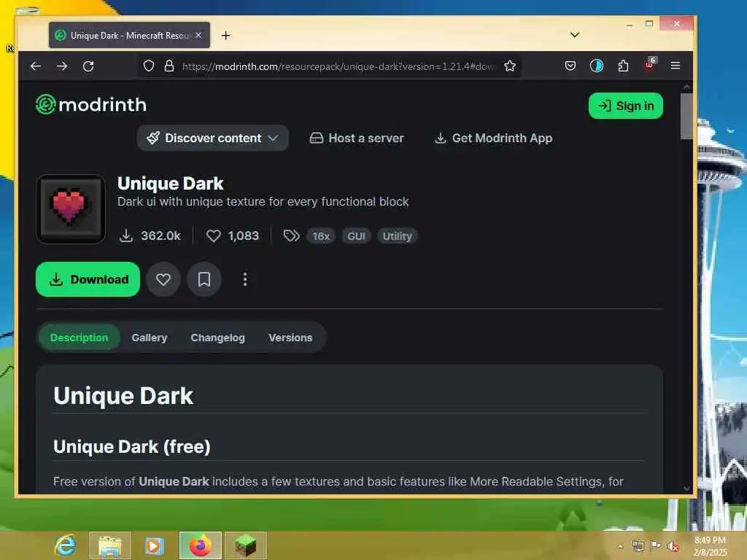
Task: Switch to the Gallery tab
Action: tap(150, 338)
